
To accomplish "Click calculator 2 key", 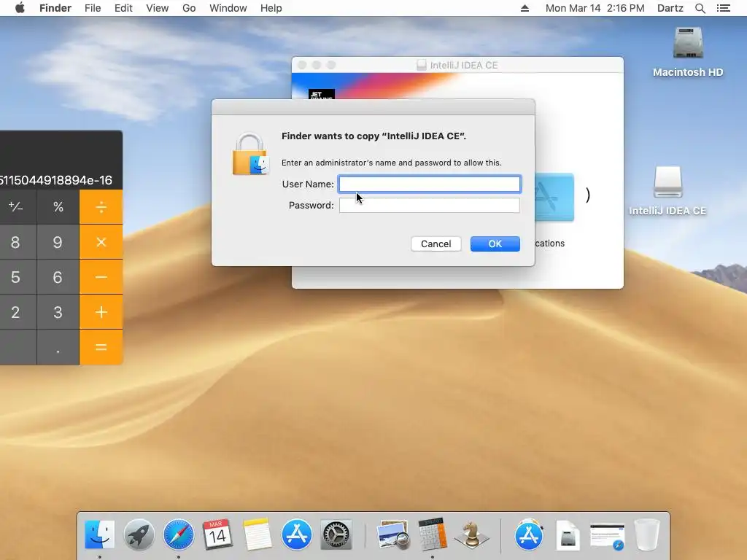I will coord(16,312).
